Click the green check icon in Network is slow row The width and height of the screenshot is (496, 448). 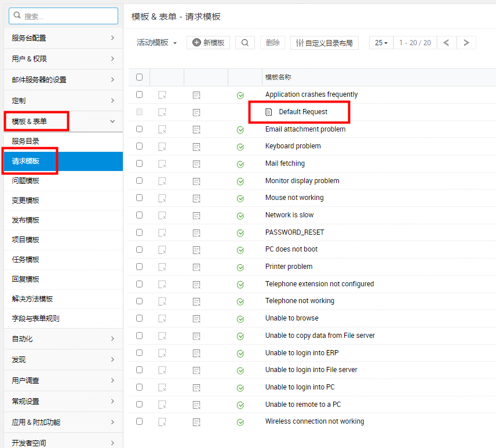pos(240,216)
